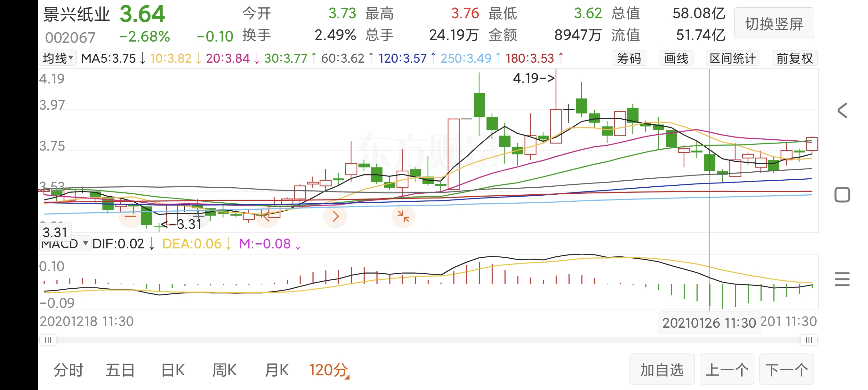This screenshot has height=390, width=868.
Task: Click the 筹码 button
Action: click(x=629, y=58)
